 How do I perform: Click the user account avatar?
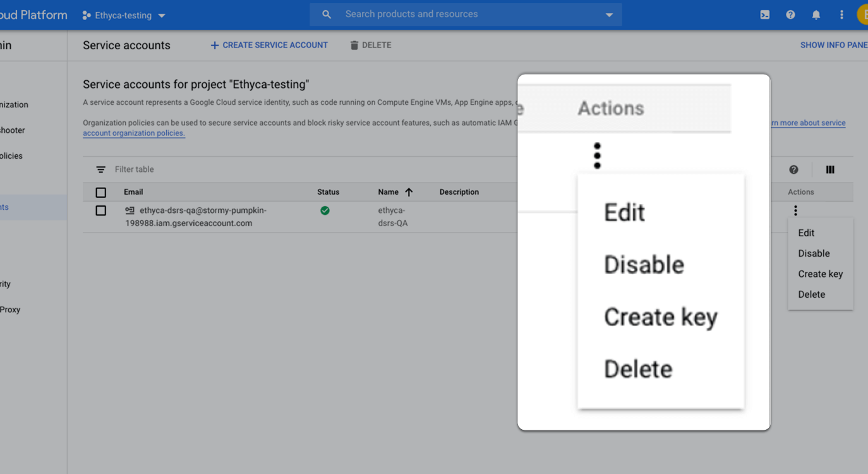click(x=862, y=15)
